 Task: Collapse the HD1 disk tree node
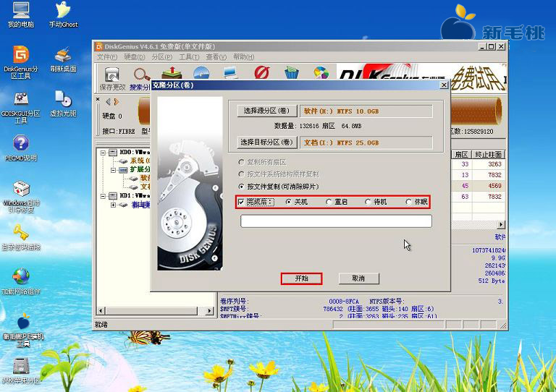[x=103, y=196]
